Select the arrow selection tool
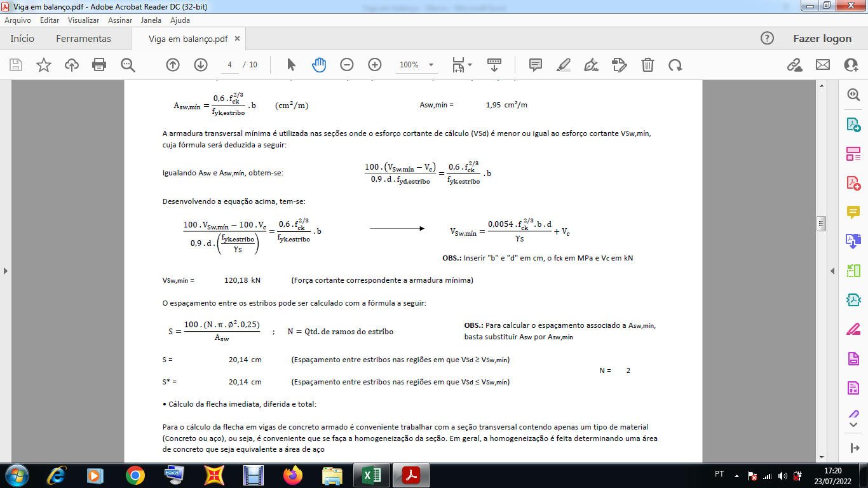 (291, 65)
